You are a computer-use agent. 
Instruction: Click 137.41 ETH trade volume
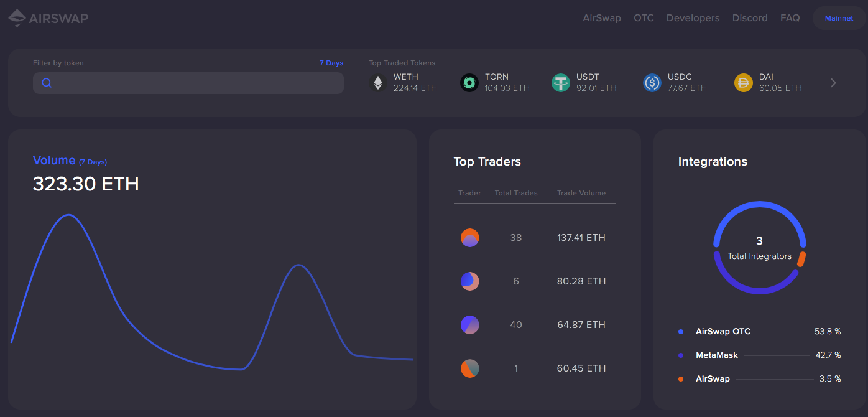pyautogui.click(x=581, y=238)
